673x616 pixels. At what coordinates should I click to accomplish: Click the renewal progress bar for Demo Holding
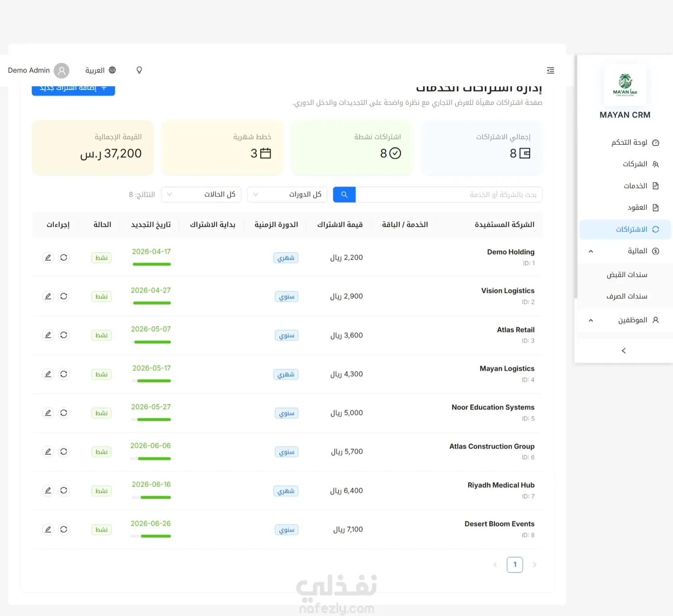[152, 264]
